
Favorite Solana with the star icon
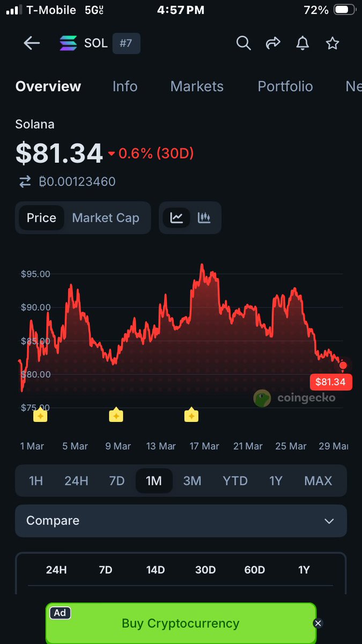click(x=333, y=43)
